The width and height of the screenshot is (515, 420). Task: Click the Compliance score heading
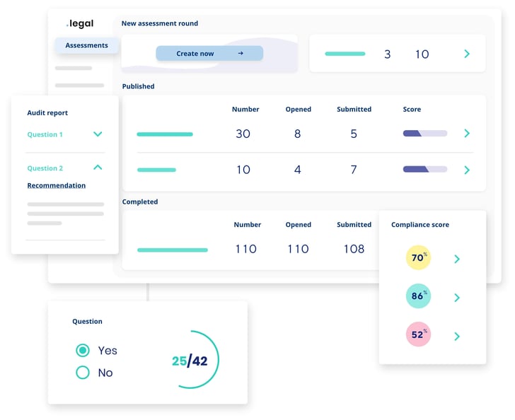tap(420, 225)
